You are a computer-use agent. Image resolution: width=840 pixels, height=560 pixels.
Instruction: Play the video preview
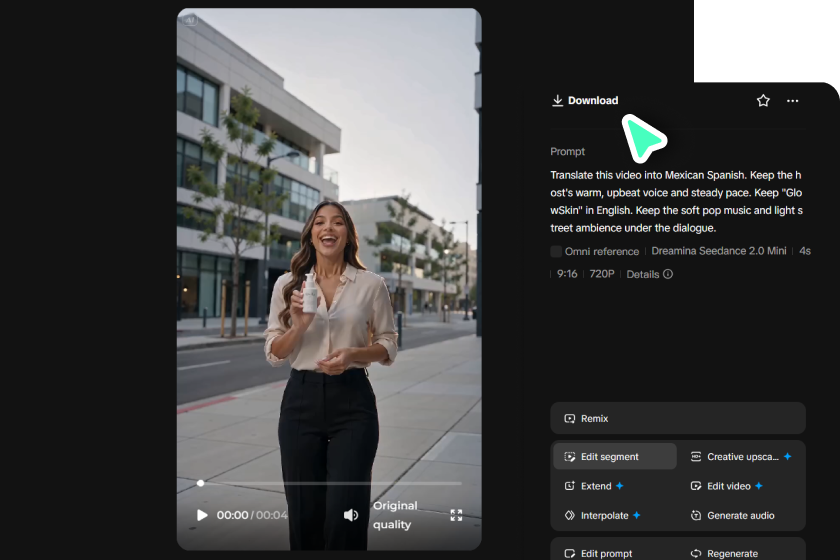pyautogui.click(x=202, y=515)
